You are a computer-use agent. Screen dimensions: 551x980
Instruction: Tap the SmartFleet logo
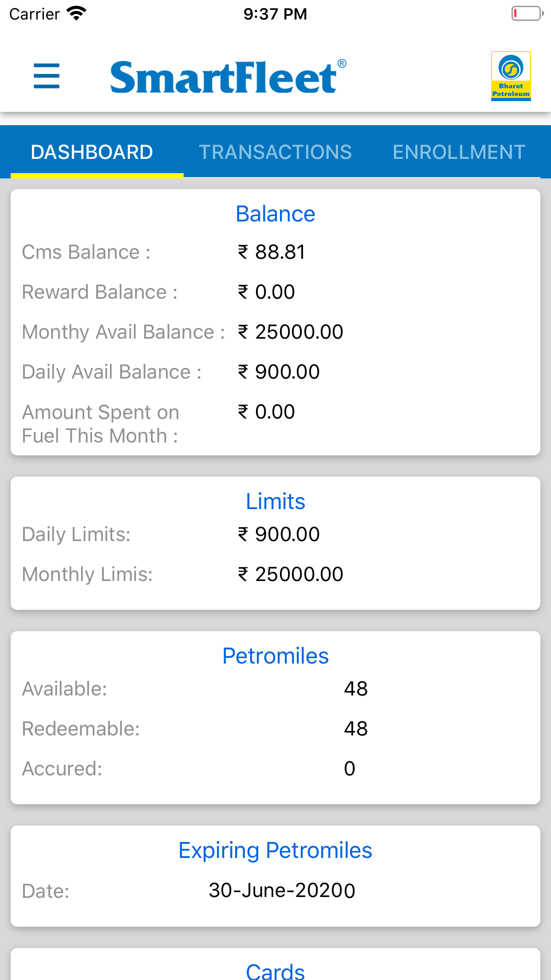(228, 77)
